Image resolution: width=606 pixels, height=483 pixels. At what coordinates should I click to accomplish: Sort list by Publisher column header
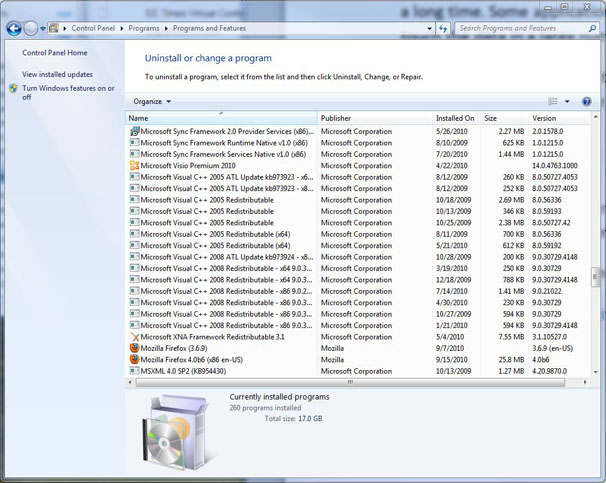pos(374,118)
